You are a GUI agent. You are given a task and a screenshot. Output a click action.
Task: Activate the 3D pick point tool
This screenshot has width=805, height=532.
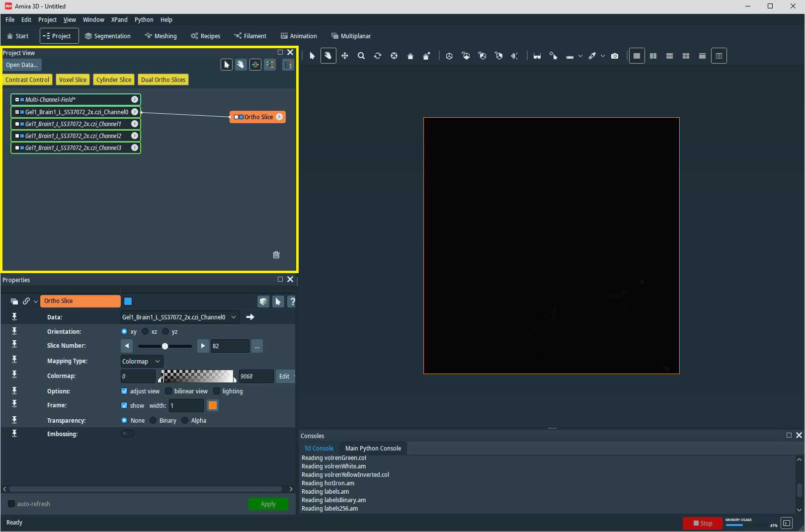(554, 56)
